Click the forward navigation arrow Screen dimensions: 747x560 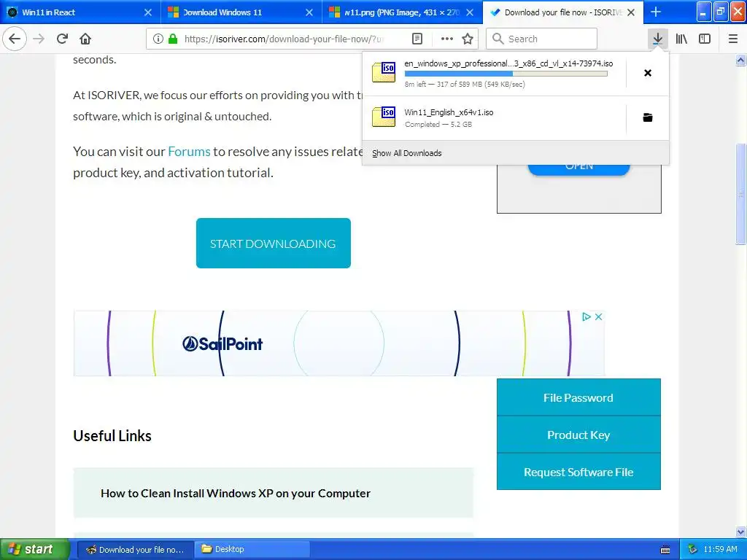[x=39, y=39]
